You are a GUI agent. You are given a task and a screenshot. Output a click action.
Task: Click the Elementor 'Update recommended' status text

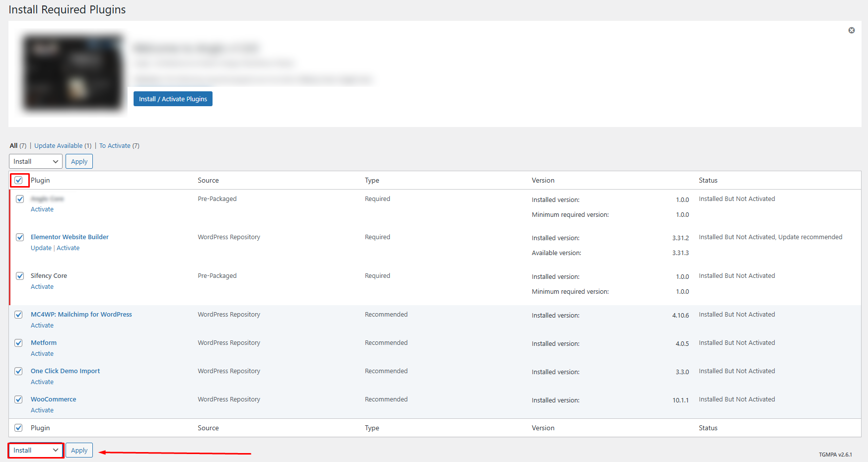(x=810, y=237)
